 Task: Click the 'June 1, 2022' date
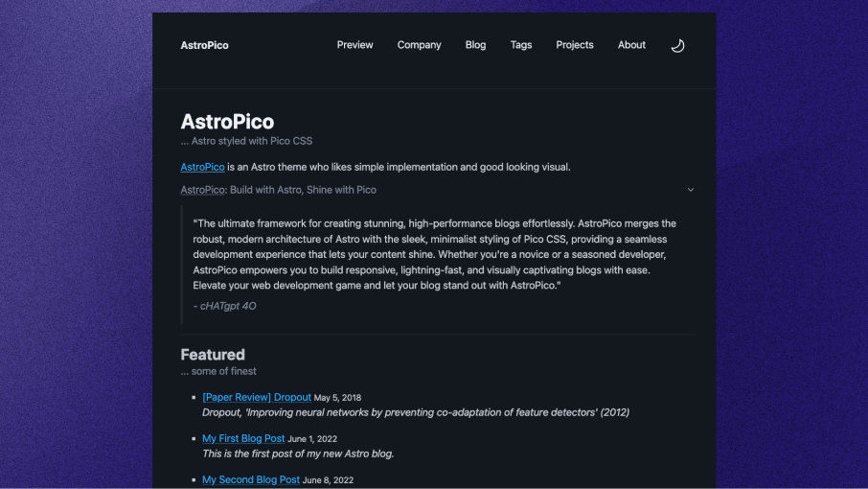coord(312,438)
